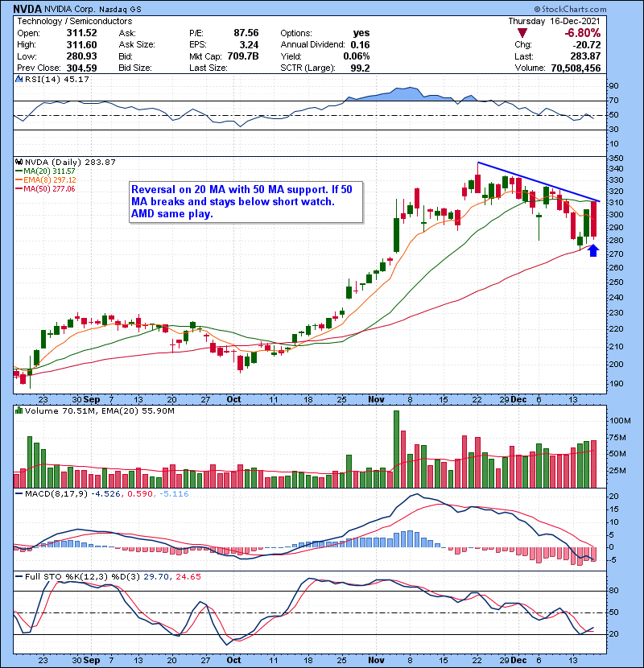
Task: Click the 90 RSI axis label
Action: [x=613, y=85]
